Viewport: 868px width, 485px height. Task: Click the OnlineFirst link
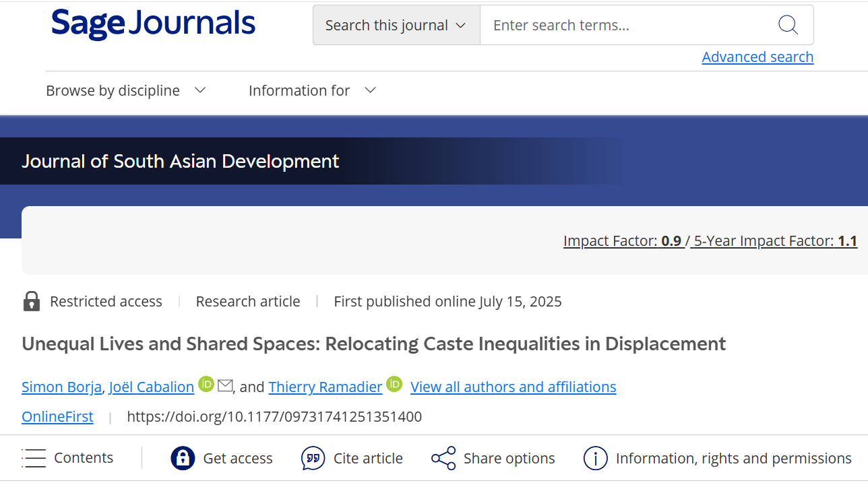click(x=57, y=417)
